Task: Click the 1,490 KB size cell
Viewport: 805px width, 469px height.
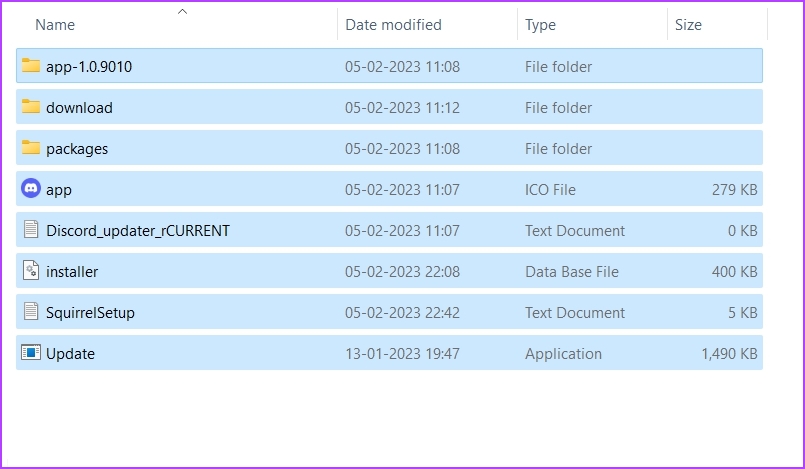Action: pyautogui.click(x=729, y=354)
